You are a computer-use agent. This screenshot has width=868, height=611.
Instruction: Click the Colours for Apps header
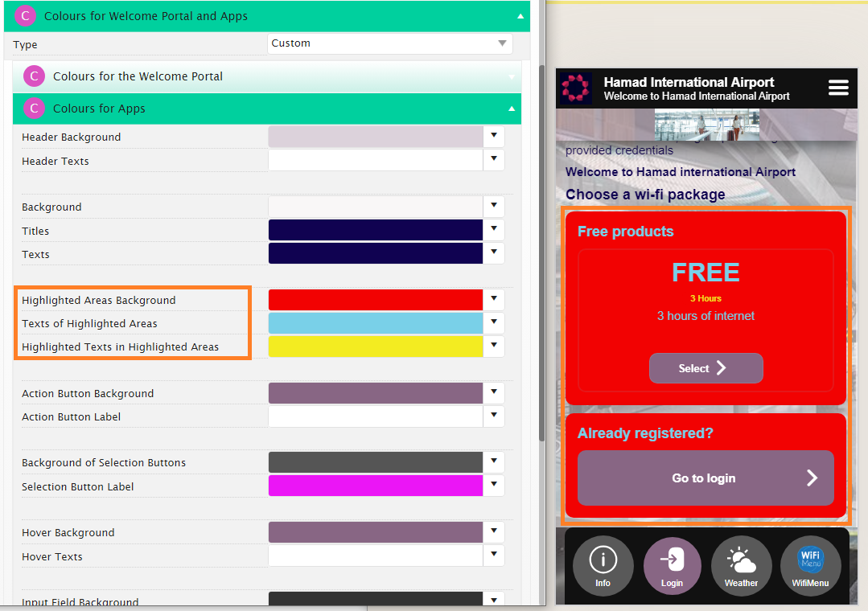coord(267,109)
